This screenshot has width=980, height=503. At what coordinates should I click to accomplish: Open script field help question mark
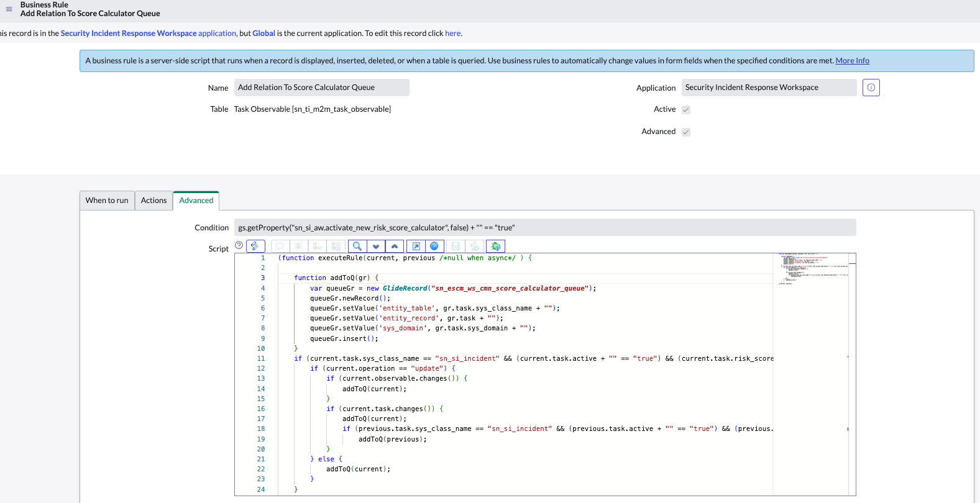[239, 245]
